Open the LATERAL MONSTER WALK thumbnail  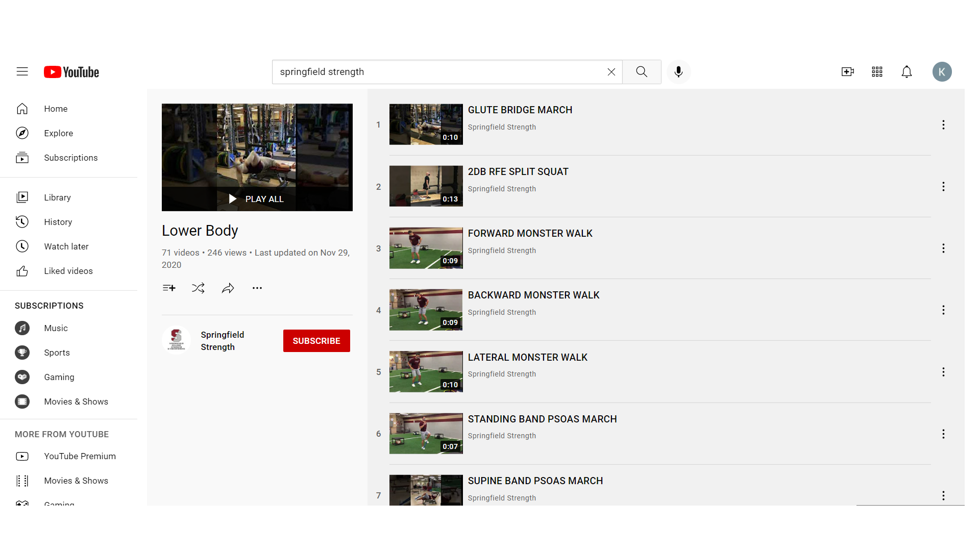point(426,371)
